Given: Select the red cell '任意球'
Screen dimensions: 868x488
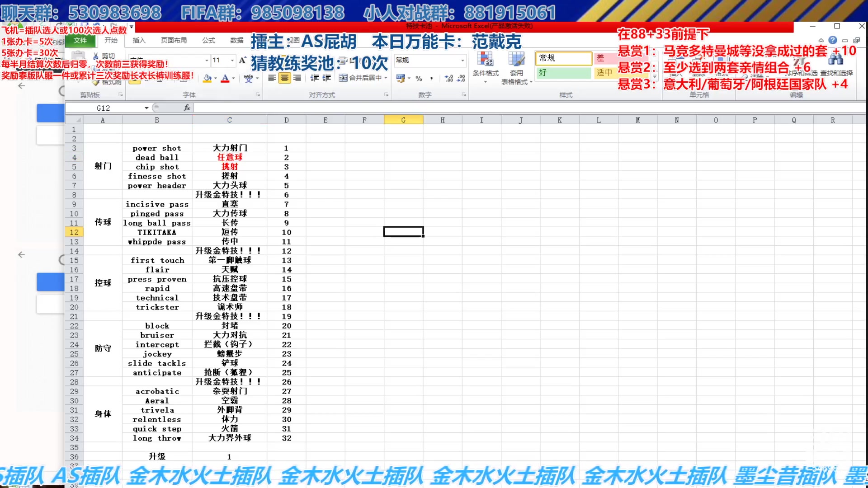Looking at the screenshot, I should (230, 157).
